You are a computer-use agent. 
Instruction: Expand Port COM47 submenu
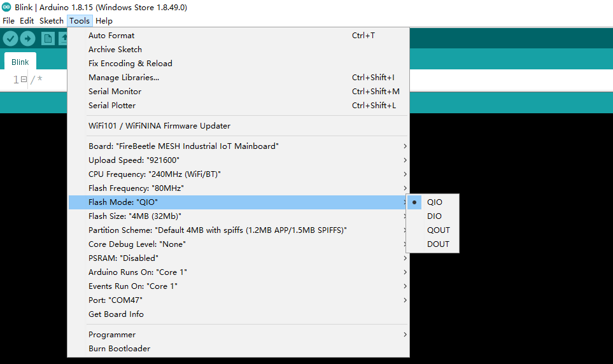tap(239, 300)
